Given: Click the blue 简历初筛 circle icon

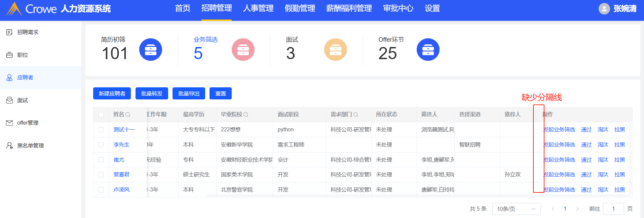Looking at the screenshot, I should tap(150, 50).
